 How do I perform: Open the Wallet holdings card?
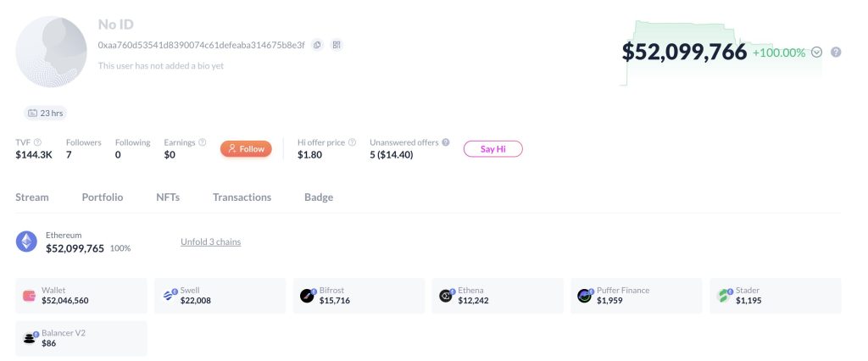[x=81, y=296]
